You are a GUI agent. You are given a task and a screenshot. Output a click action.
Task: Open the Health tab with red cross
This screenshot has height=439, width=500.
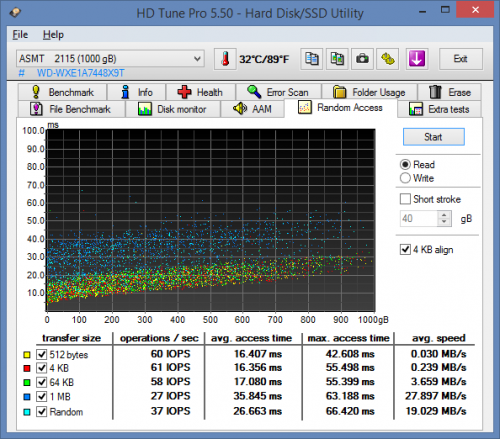point(201,92)
